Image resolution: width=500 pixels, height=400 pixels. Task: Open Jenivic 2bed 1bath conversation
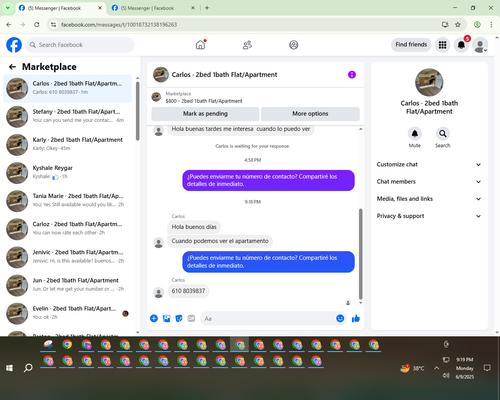pyautogui.click(x=67, y=257)
